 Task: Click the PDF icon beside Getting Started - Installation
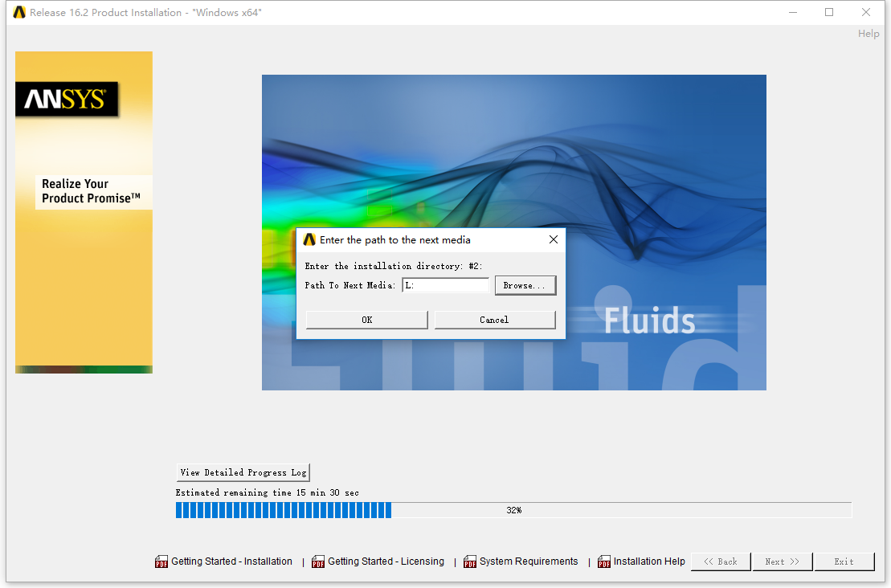coord(161,561)
